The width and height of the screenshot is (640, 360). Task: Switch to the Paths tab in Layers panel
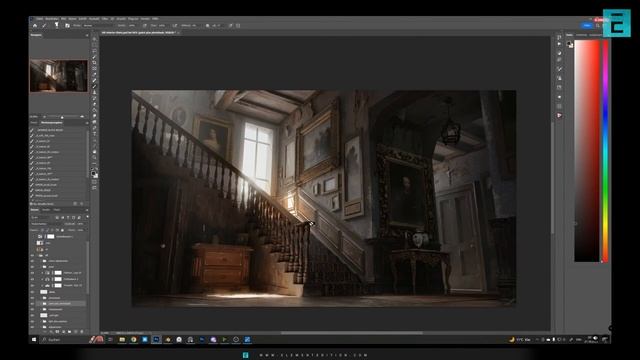[x=56, y=210]
